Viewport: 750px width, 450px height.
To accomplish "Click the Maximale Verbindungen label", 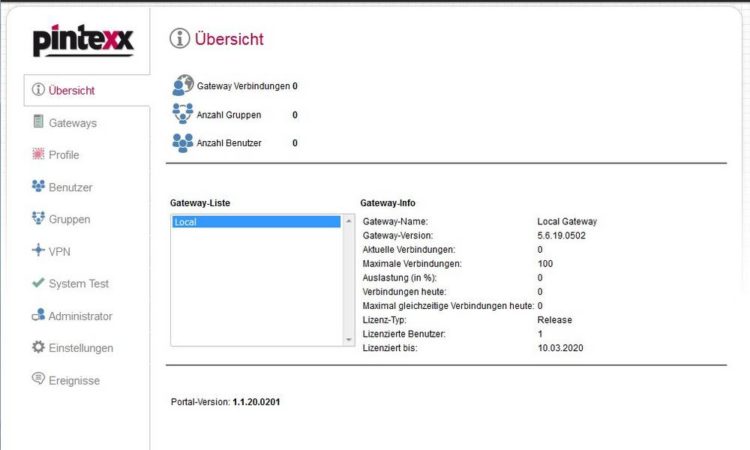I will point(412,263).
